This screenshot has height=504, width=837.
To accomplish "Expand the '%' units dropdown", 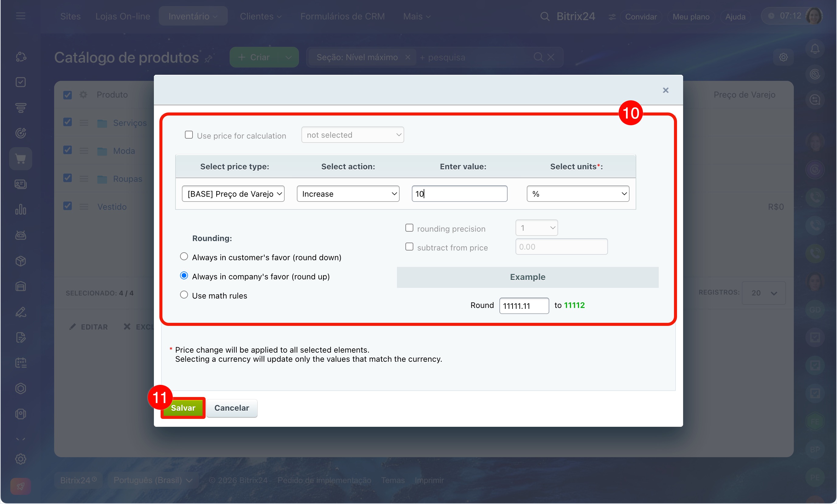I will click(578, 194).
